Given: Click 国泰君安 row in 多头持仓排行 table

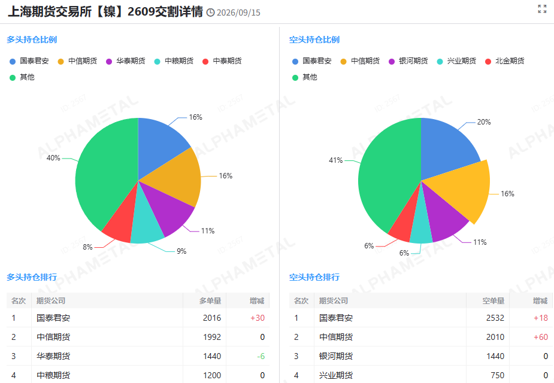Looking at the screenshot, I should (138, 318).
